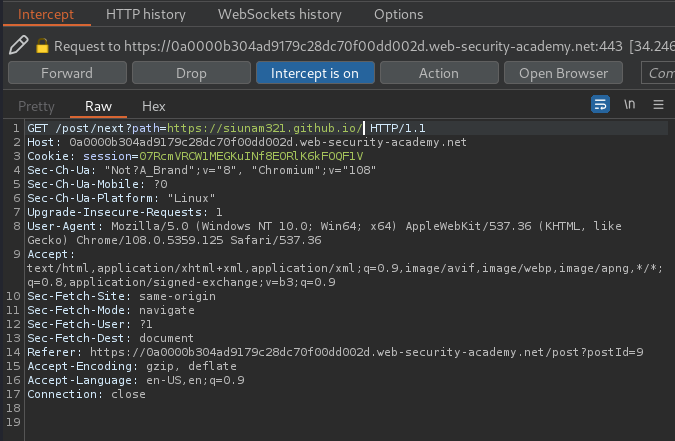Click the Open Browser button
The image size is (675, 441).
point(563,73)
